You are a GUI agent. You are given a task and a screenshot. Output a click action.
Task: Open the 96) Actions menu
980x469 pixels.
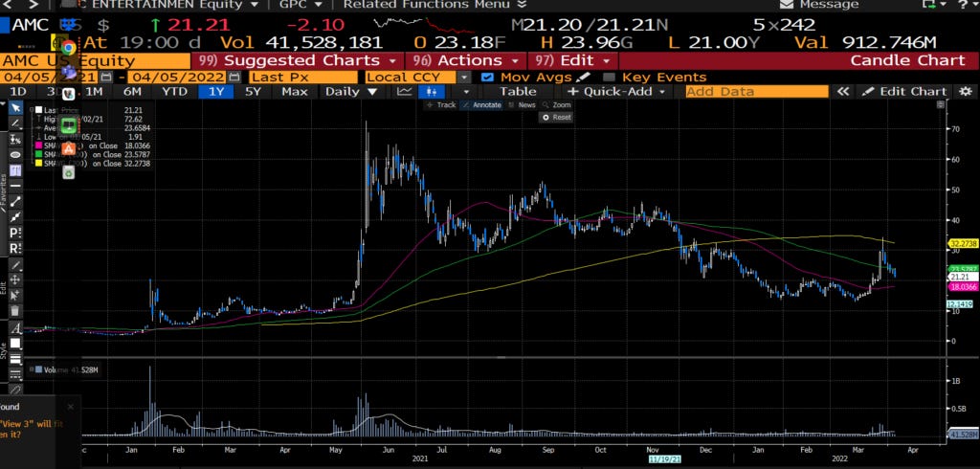tap(466, 60)
